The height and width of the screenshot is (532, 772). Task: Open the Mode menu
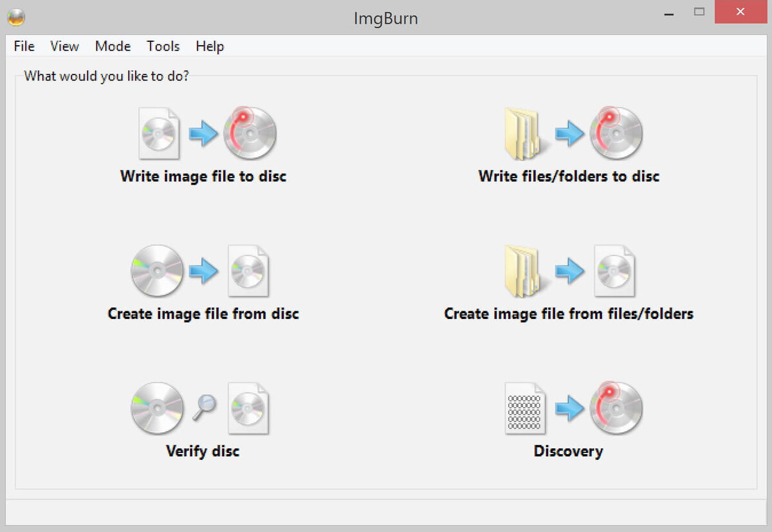pyautogui.click(x=113, y=46)
